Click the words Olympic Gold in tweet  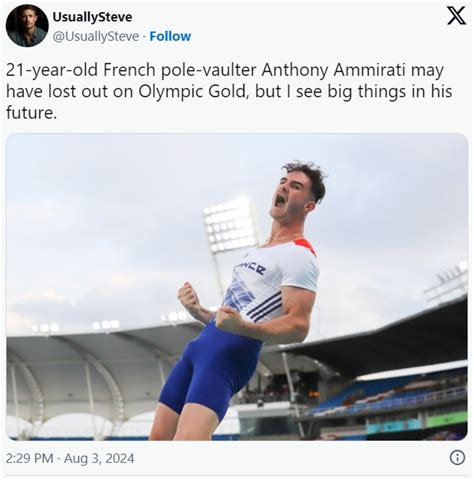pyautogui.click(x=192, y=92)
